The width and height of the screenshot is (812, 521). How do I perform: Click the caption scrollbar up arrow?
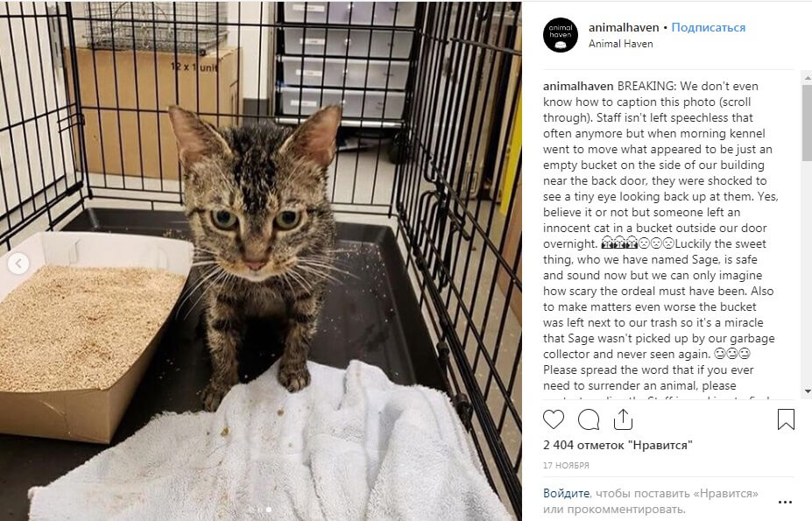click(x=807, y=78)
